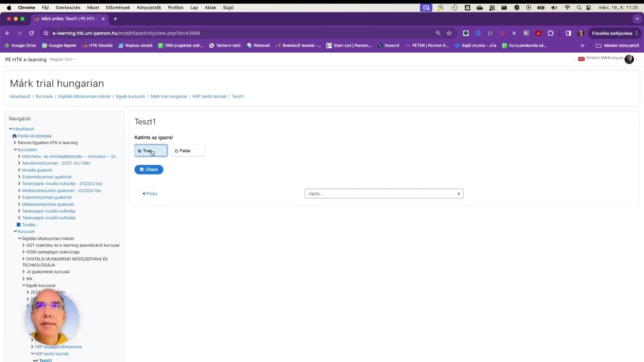Image resolution: width=644 pixels, height=362 pixels.
Task: Open a new tab with plus button
Action: [115, 19]
